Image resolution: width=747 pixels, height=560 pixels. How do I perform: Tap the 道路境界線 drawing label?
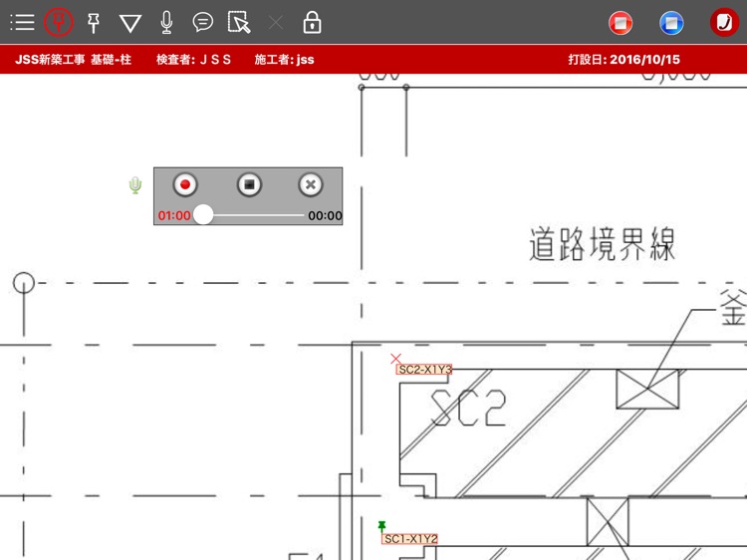(x=603, y=243)
